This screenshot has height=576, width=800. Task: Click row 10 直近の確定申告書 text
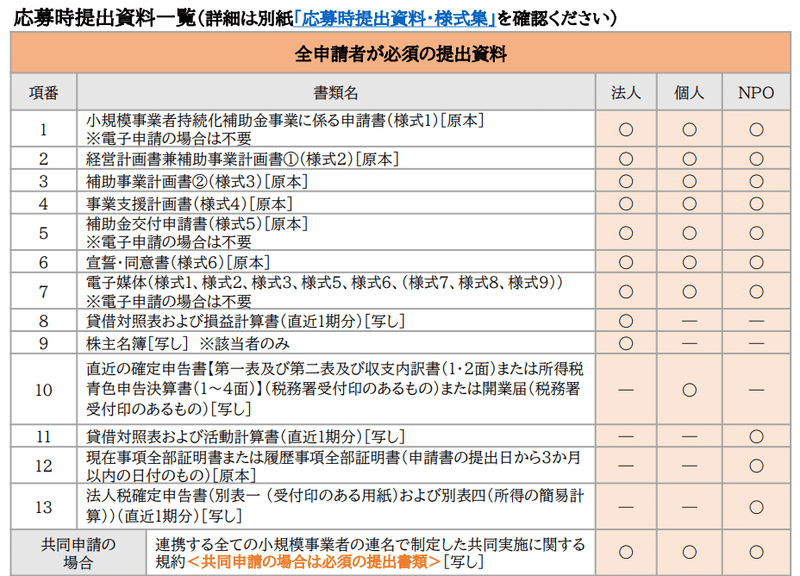[335, 389]
